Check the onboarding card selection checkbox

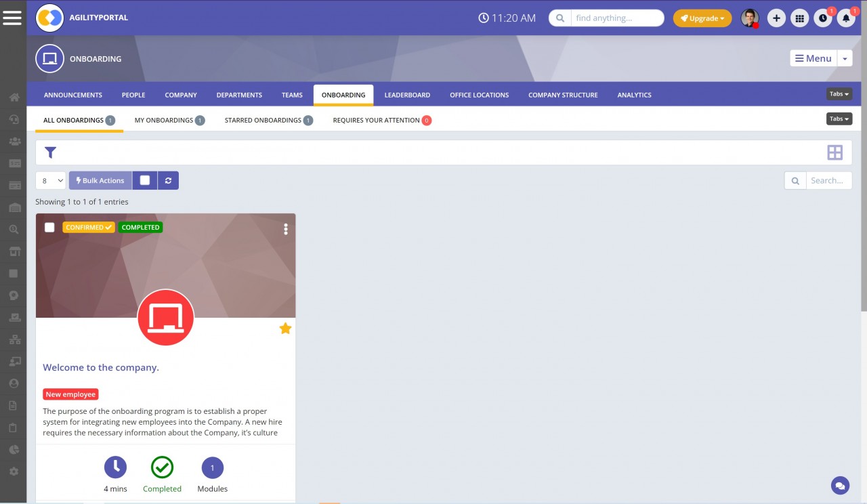pos(49,227)
